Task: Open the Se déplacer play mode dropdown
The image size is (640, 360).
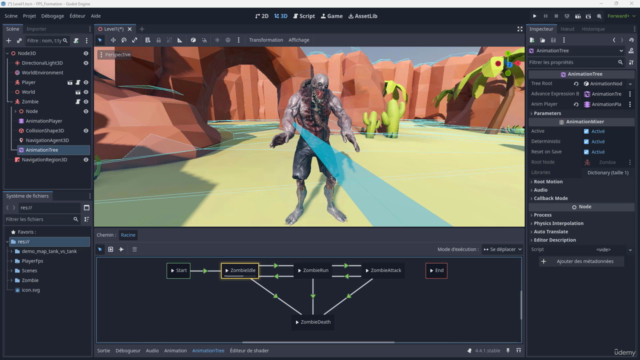Action: click(x=502, y=249)
